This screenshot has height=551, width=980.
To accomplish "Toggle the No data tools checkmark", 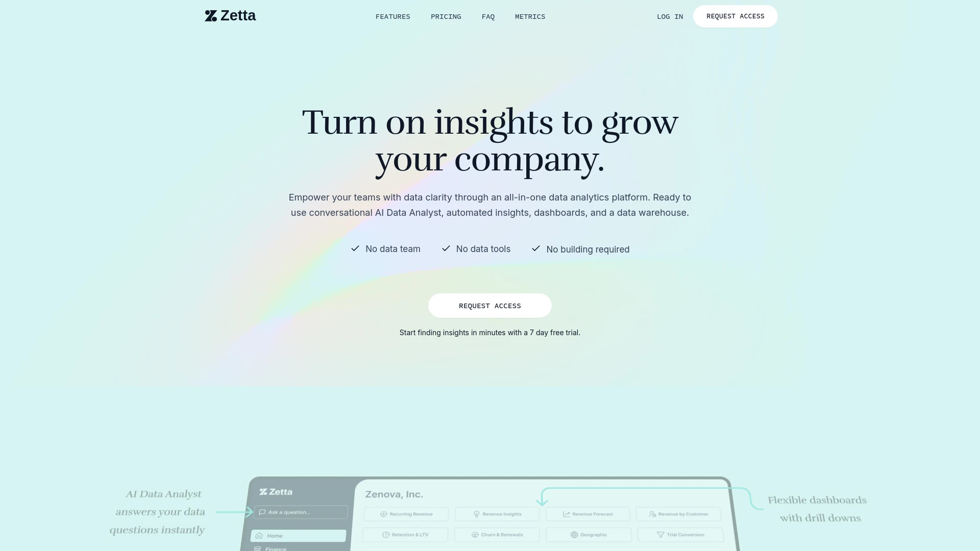I will tap(446, 248).
